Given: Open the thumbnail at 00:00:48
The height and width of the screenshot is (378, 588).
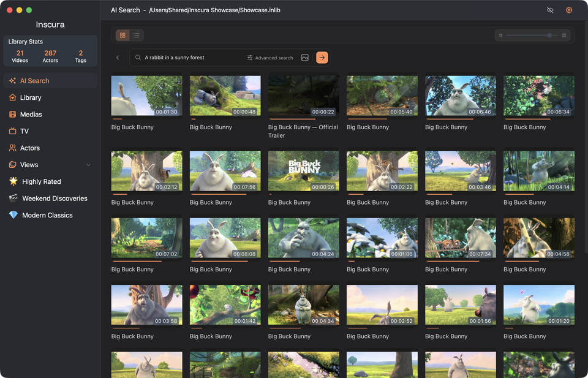Looking at the screenshot, I should coord(225,96).
